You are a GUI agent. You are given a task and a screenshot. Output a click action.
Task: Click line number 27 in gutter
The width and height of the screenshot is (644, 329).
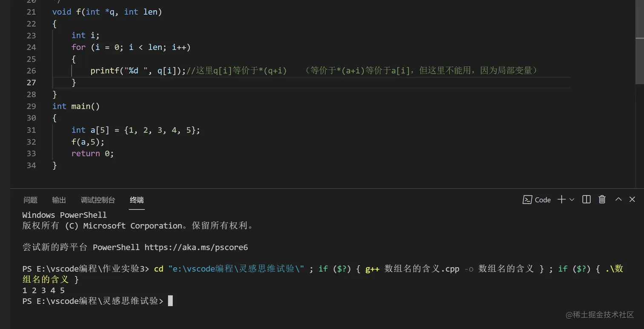31,83
